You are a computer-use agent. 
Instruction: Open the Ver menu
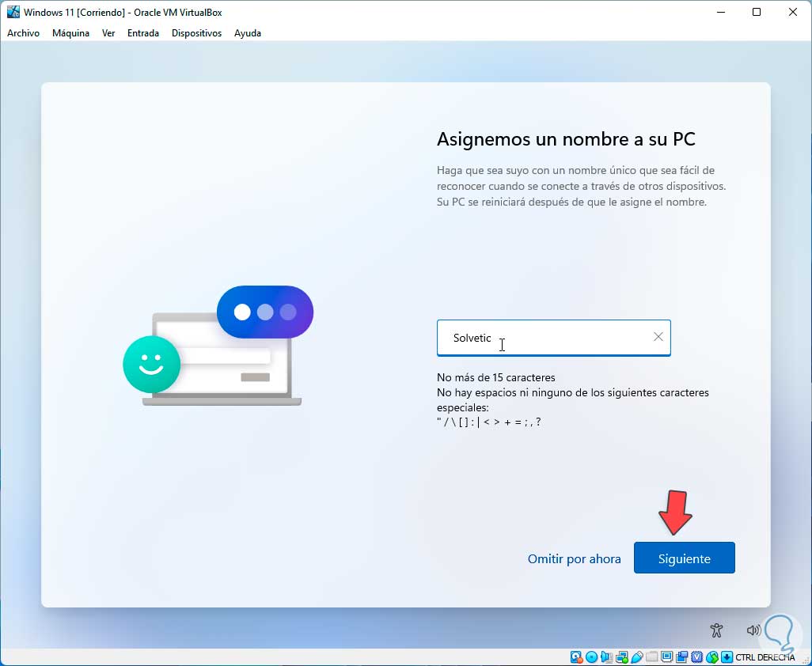[108, 33]
